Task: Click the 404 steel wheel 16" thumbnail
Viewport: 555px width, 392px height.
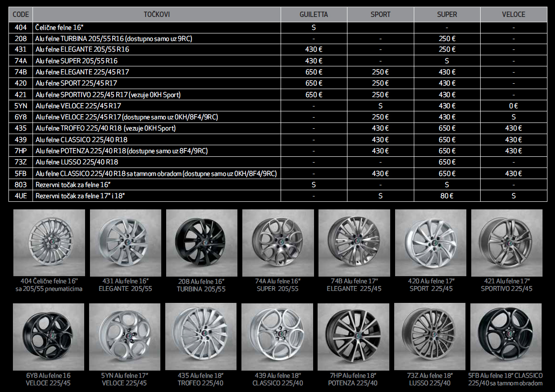Action: click(49, 243)
